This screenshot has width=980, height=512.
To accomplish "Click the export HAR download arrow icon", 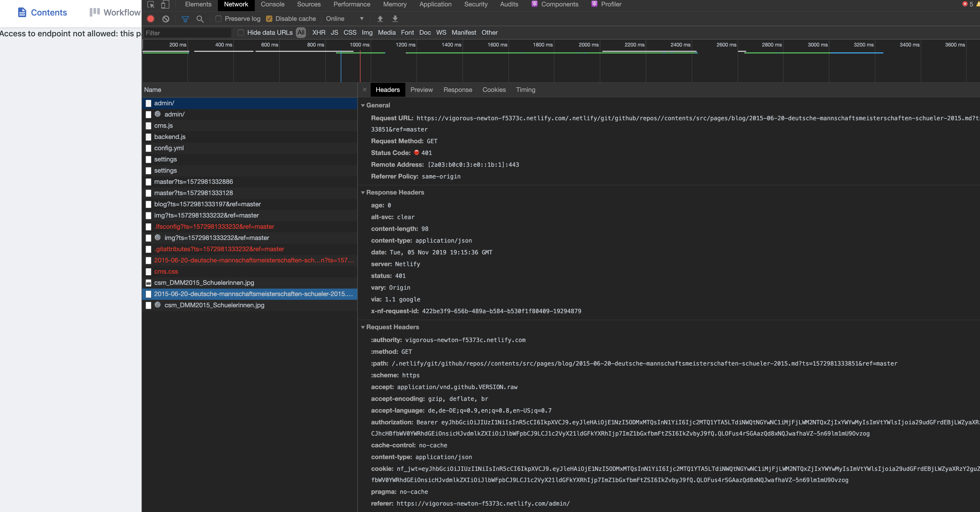I will (395, 19).
